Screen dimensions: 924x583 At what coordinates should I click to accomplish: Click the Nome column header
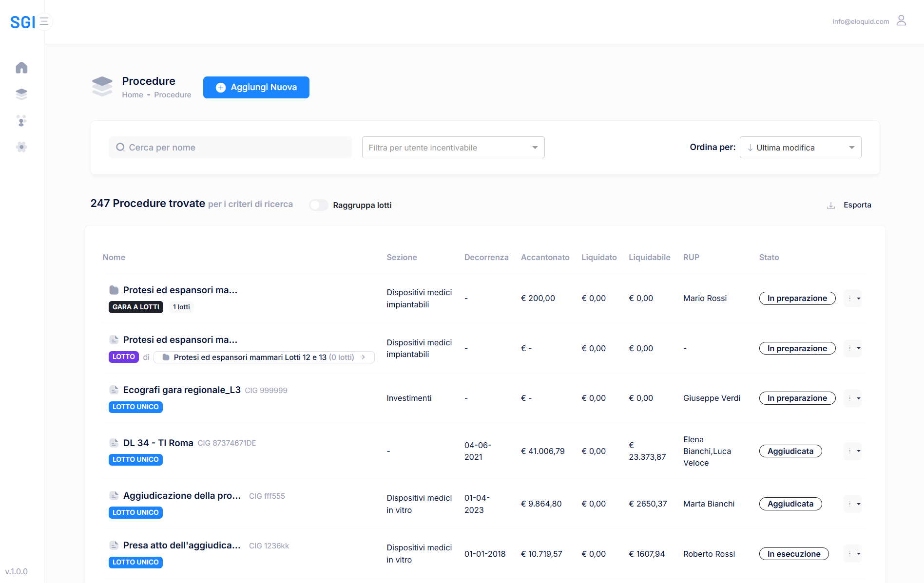pyautogui.click(x=114, y=257)
